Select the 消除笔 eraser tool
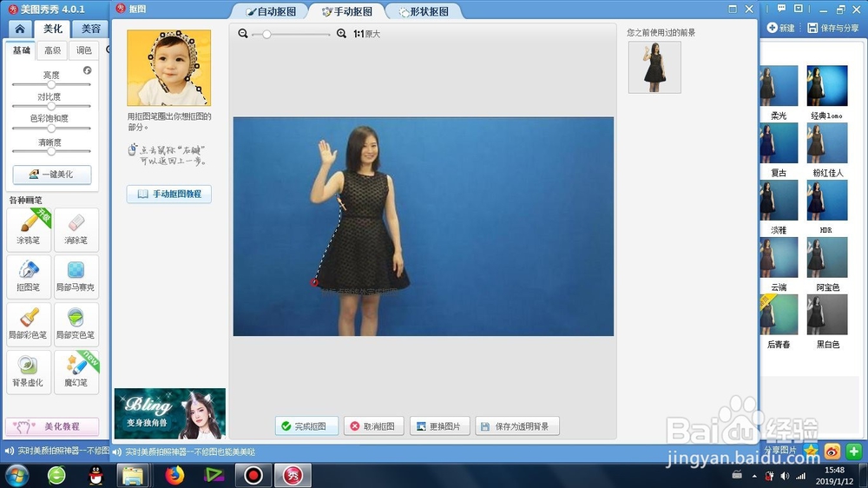The height and width of the screenshot is (488, 868). [76, 229]
